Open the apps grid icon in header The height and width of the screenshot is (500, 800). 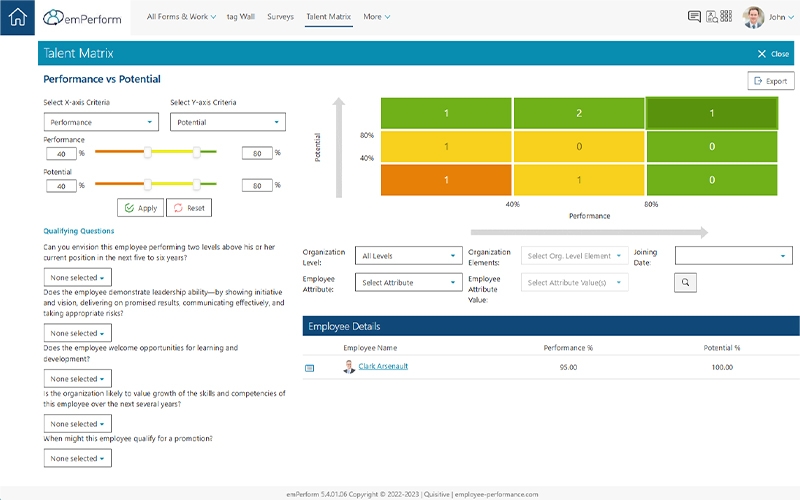[728, 17]
